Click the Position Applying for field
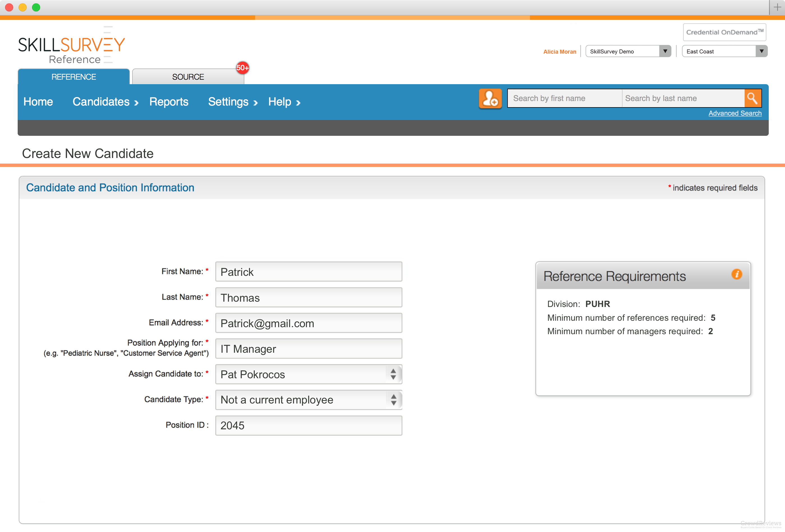This screenshot has height=532, width=785. point(308,348)
